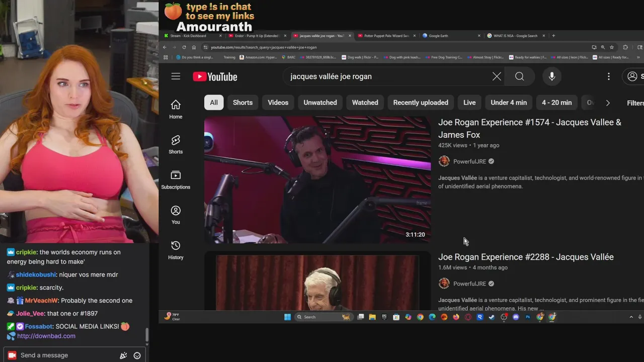Select the Videos filter chip
This screenshot has height=362, width=644.
(278, 103)
